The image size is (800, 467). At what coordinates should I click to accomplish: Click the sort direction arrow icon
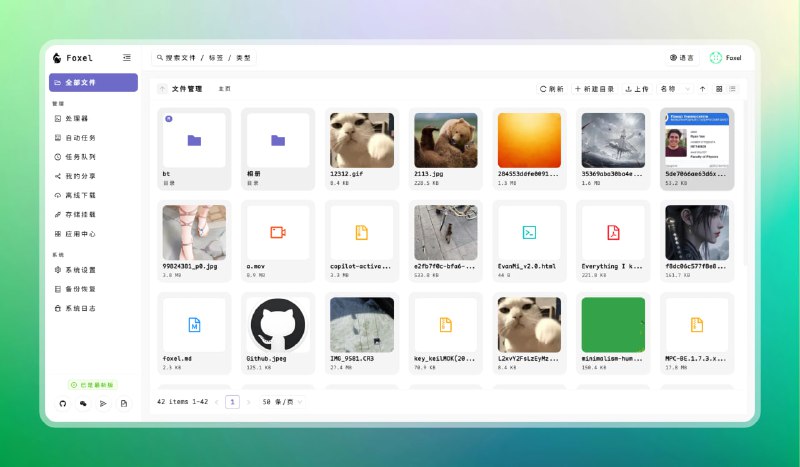(702, 89)
